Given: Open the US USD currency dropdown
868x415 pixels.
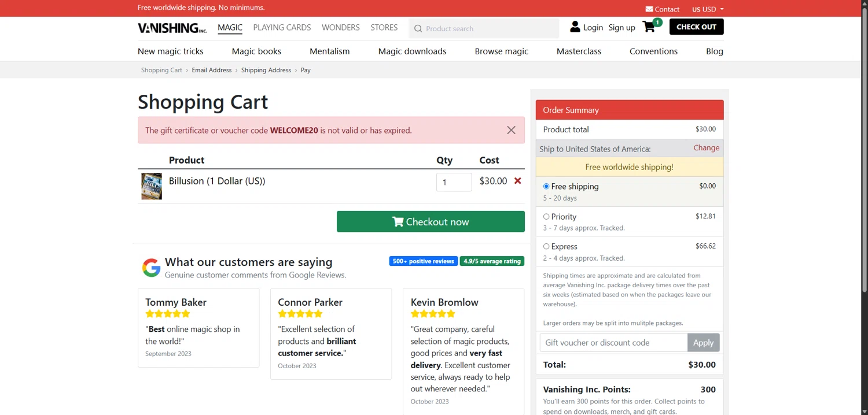Looking at the screenshot, I should point(708,9).
